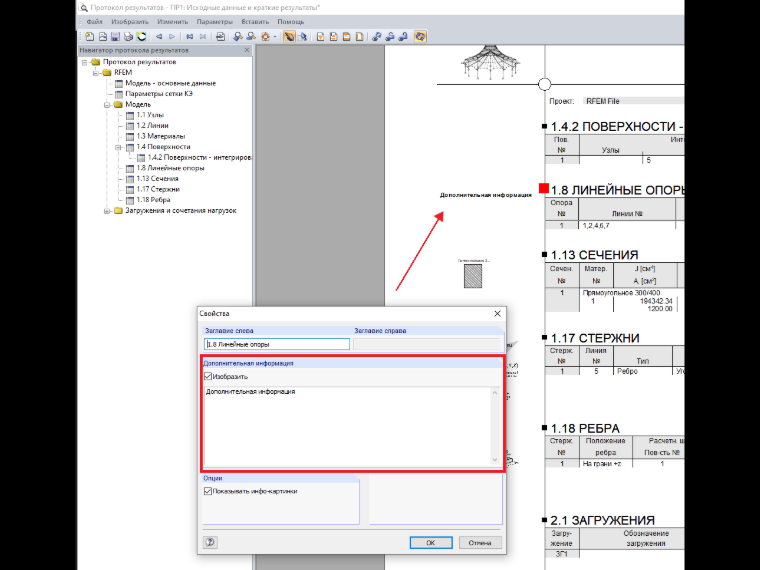Image resolution: width=760 pixels, height=570 pixels.
Task: Collapse the RFEM tree node
Action: point(95,73)
